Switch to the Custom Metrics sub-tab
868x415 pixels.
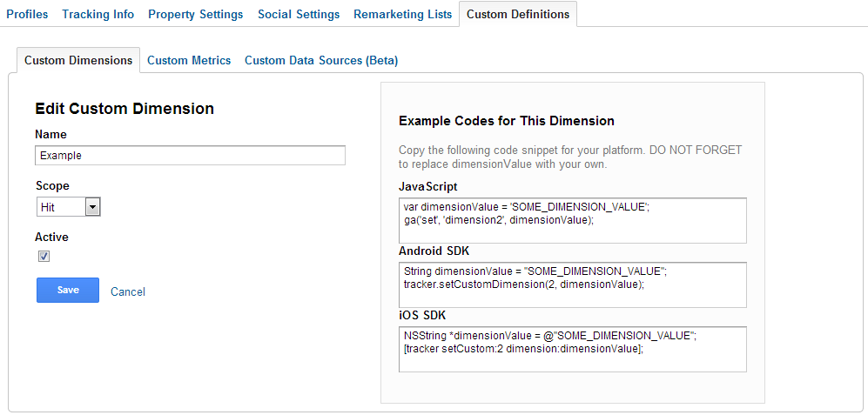189,61
